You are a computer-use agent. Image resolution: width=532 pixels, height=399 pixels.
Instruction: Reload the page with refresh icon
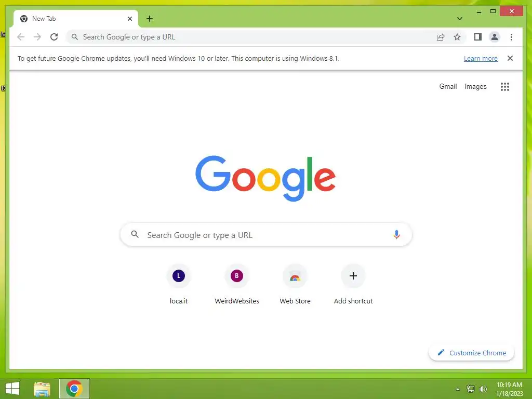tap(54, 37)
